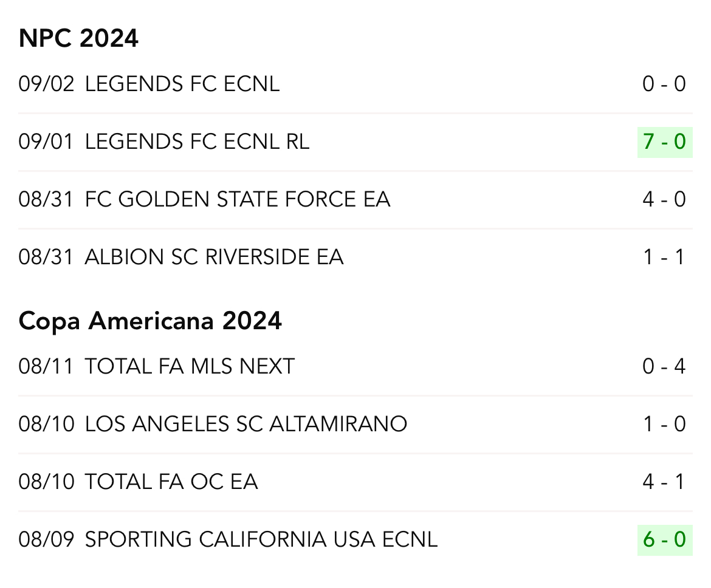Click the 4 - 1 score result
The image size is (711, 588).
pyautogui.click(x=664, y=482)
